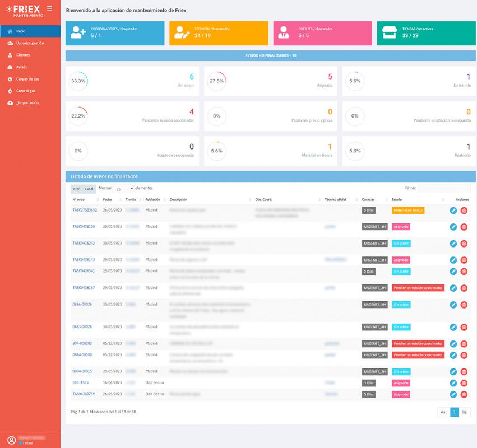Delete aviso TASK0436242
Image resolution: width=477 pixels, height=448 pixels.
coord(464,244)
